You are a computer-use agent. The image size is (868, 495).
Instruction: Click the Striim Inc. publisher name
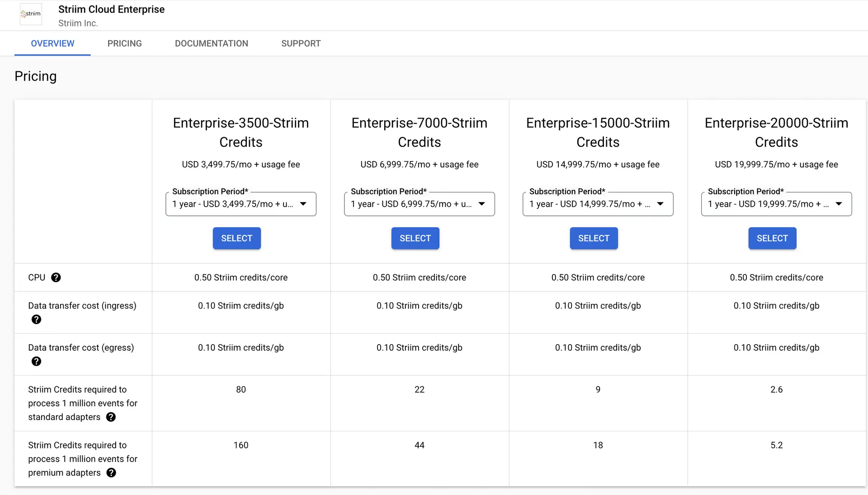[78, 23]
